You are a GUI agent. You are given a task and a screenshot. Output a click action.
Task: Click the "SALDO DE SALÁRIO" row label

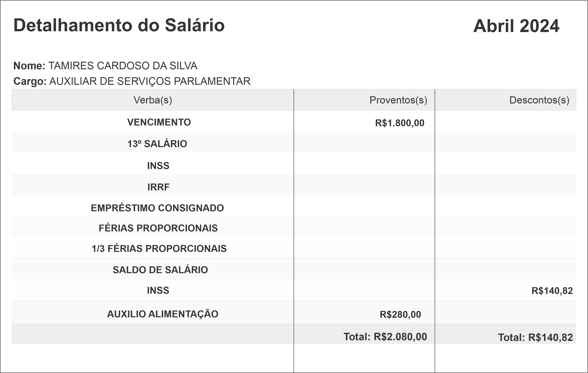(x=160, y=270)
